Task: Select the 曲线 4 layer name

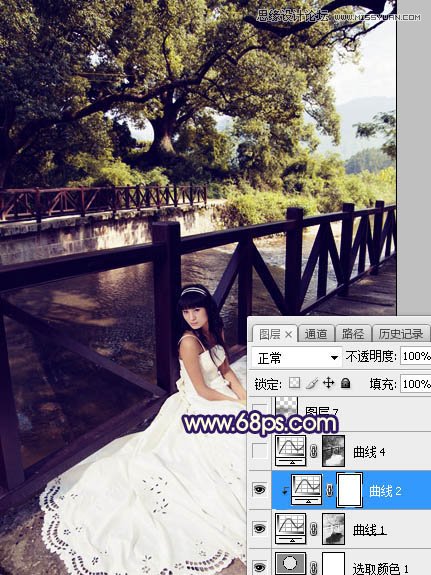Action: 369,452
